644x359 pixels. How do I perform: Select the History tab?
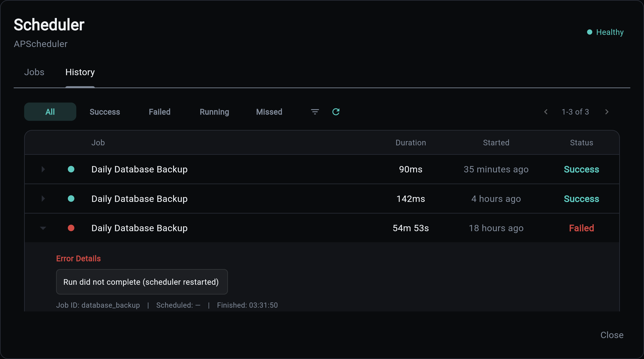(x=80, y=72)
